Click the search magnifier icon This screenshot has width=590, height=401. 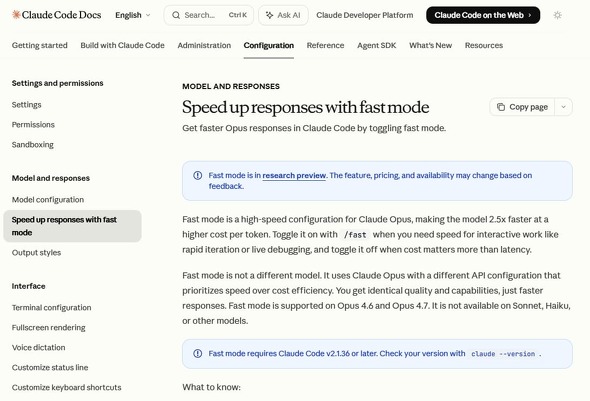(x=176, y=15)
